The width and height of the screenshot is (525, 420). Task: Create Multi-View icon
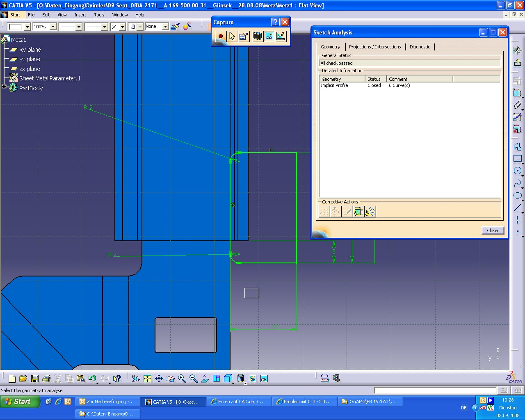217,379
